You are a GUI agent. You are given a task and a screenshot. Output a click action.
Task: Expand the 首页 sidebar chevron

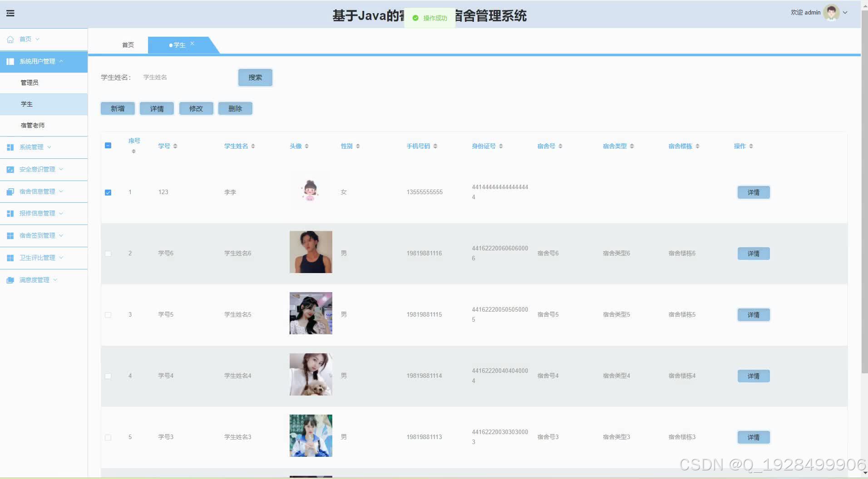click(x=37, y=39)
